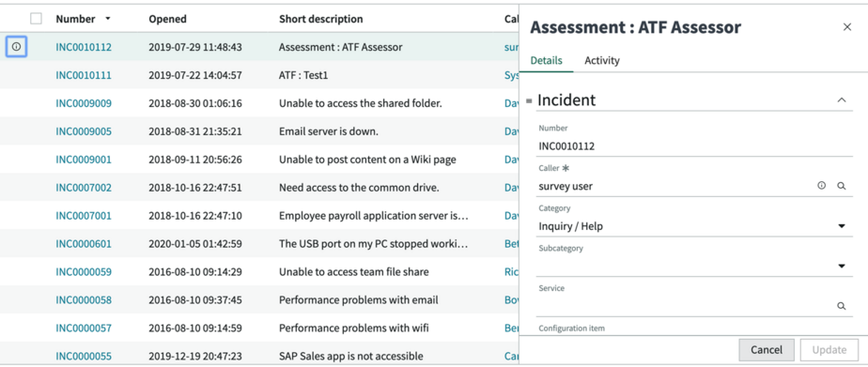Open incident INC0010111 link
This screenshot has height=367, width=868.
[x=84, y=75]
